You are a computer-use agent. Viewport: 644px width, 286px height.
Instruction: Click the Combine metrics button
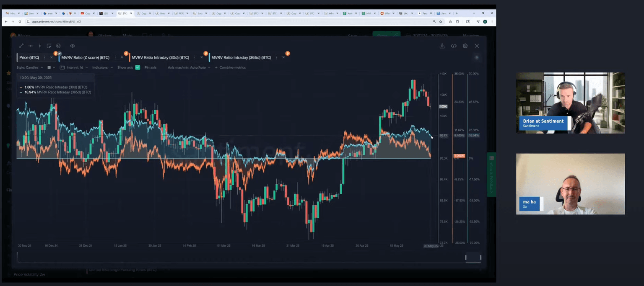click(230, 67)
